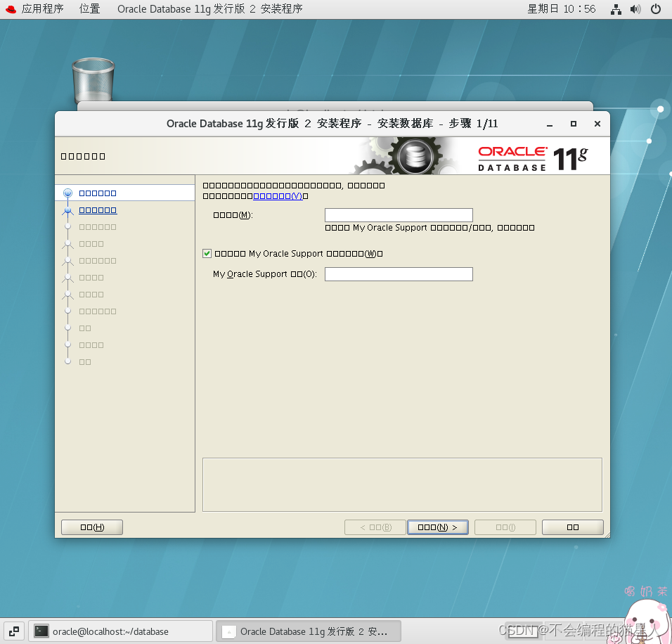Select the second underlined step in sidebar
Image resolution: width=672 pixels, height=644 pixels.
[x=98, y=210]
